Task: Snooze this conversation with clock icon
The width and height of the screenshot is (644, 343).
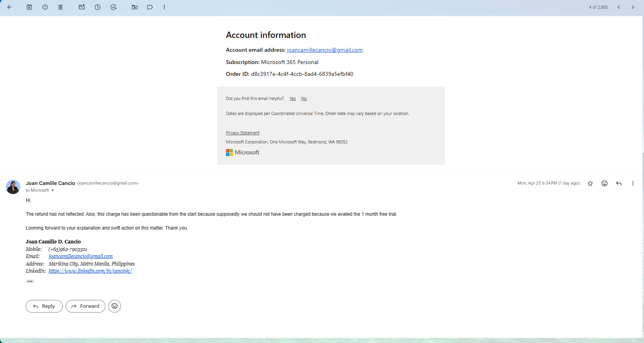Action: pos(98,7)
